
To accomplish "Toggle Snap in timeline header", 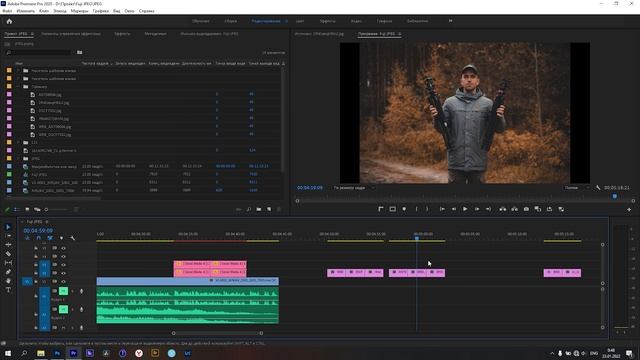I will coord(39,238).
